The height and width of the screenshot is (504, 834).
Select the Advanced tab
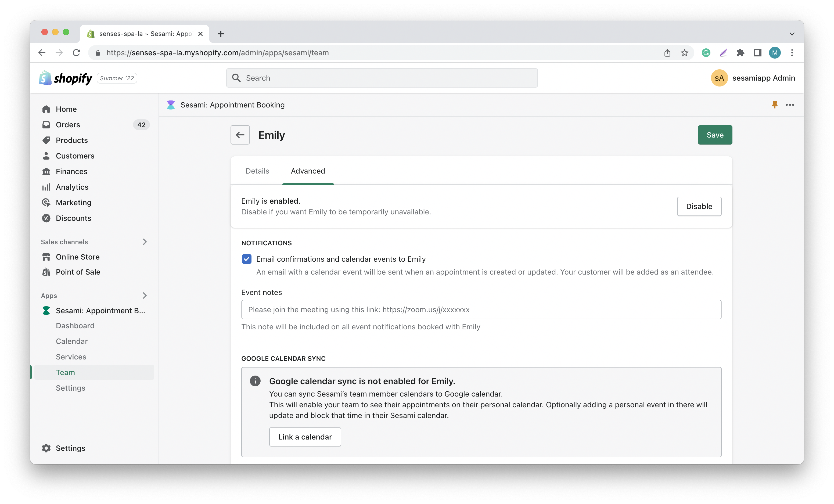(307, 171)
